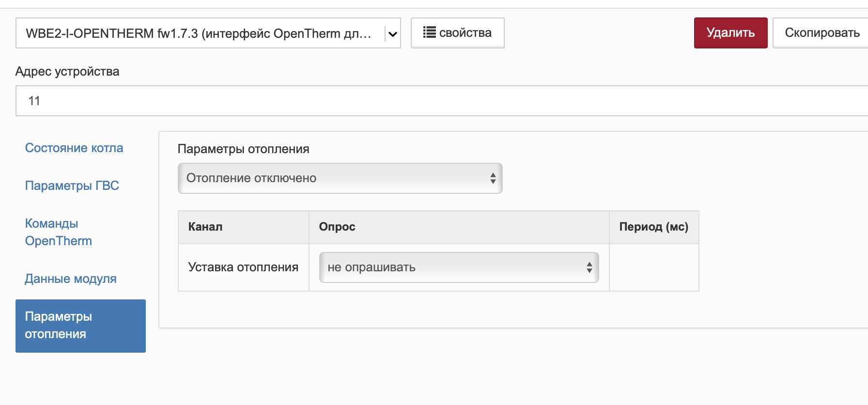Click the Скопировать button

(821, 33)
